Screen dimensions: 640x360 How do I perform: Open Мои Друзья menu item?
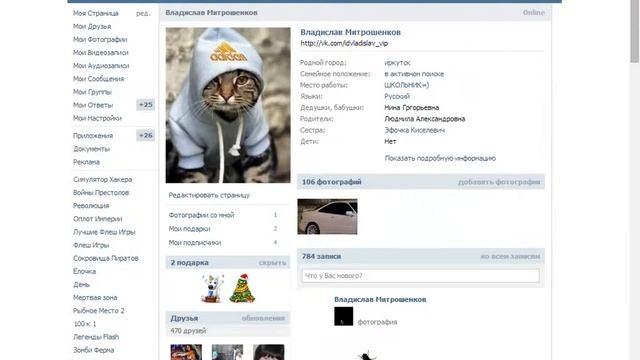pos(92,26)
